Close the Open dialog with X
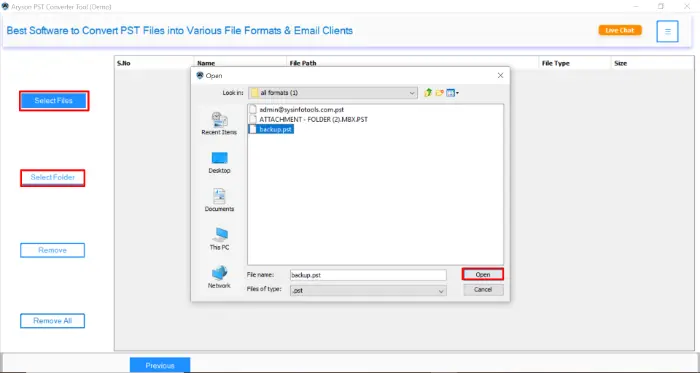 pos(500,76)
